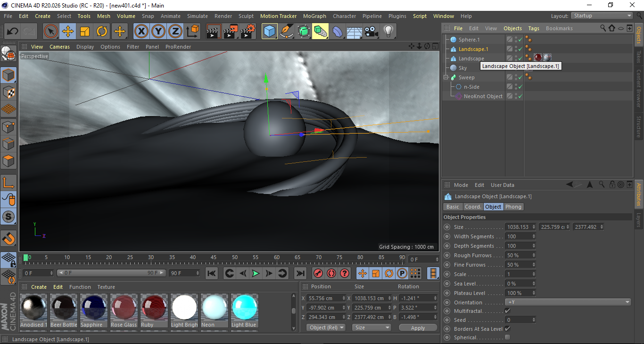The image size is (644, 344).
Task: Switch to Texture mode
Action: coord(9,92)
